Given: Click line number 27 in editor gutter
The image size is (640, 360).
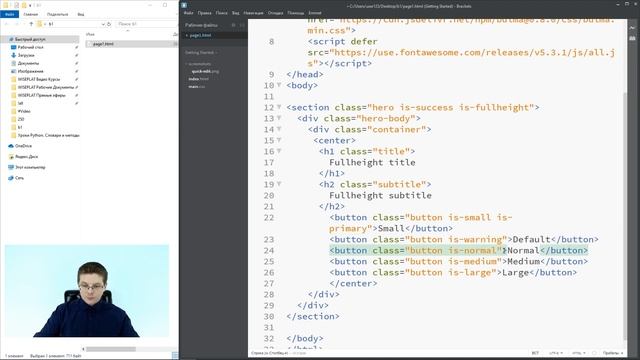Looking at the screenshot, I should (x=269, y=283).
